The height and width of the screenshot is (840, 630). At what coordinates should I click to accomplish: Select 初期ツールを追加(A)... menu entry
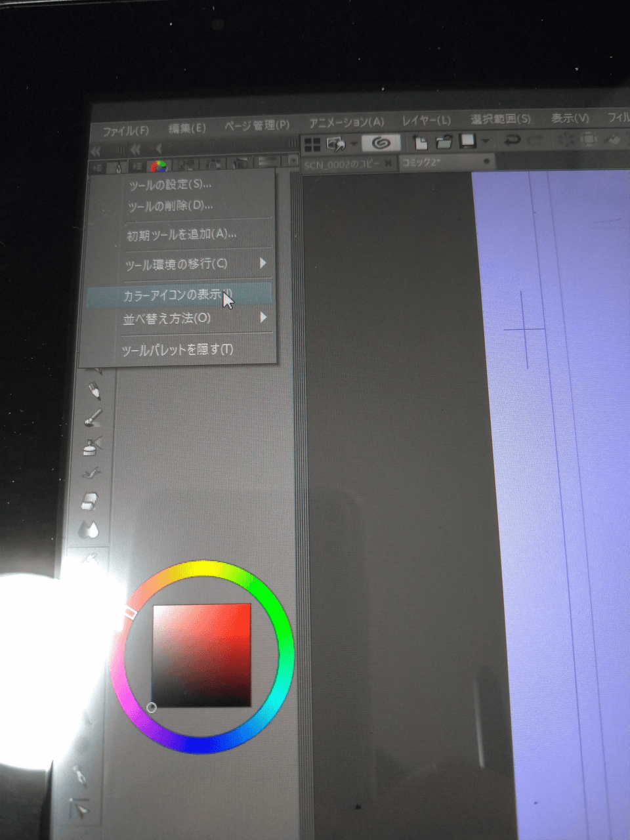click(182, 234)
